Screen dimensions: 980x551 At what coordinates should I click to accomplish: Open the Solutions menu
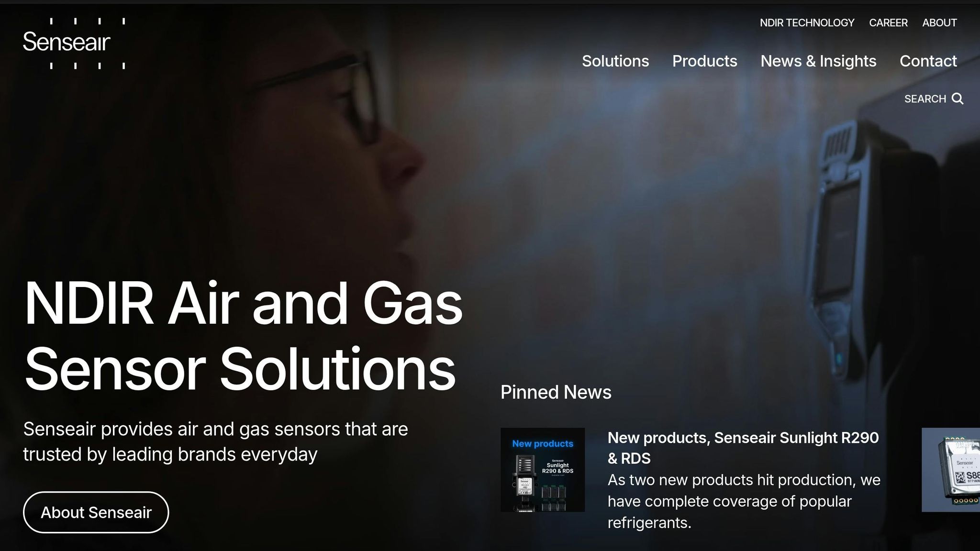pyautogui.click(x=615, y=61)
